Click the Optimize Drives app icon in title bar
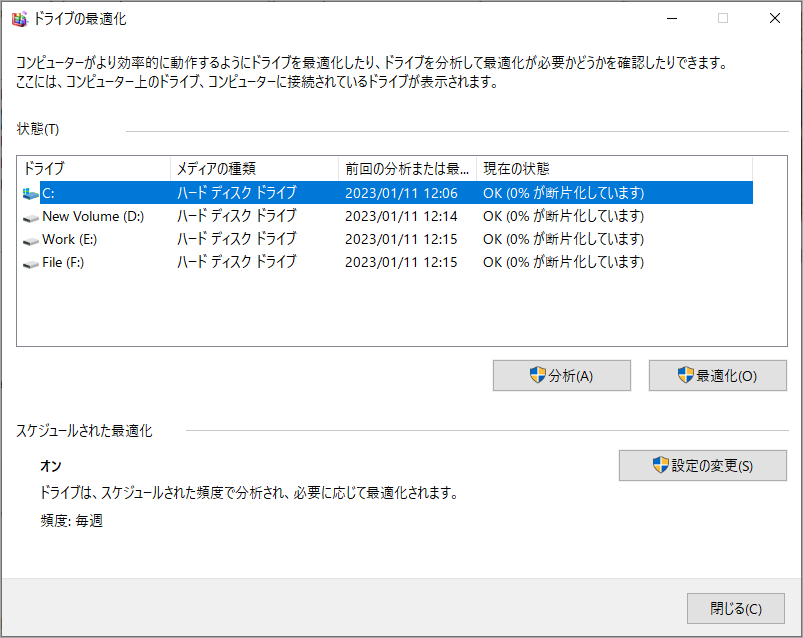The image size is (803, 638). (x=19, y=19)
